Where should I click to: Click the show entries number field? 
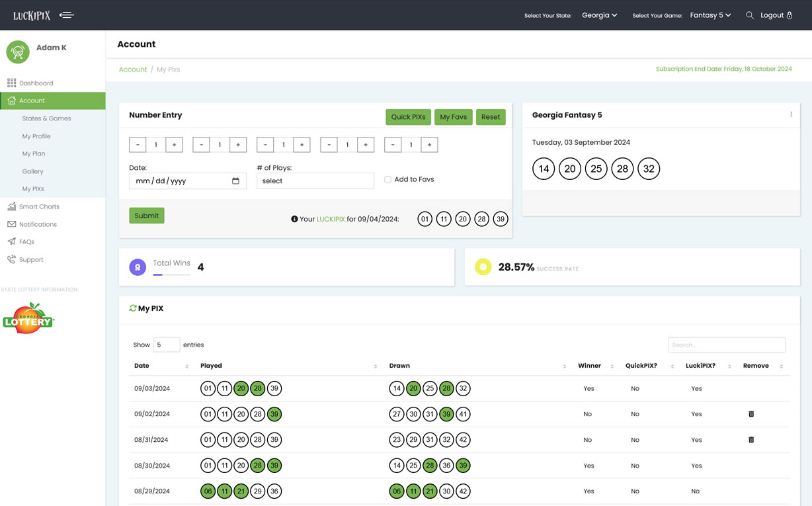click(167, 345)
